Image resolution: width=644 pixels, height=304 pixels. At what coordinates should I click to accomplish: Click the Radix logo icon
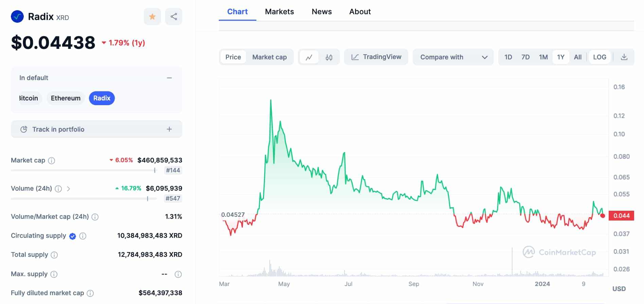[17, 17]
